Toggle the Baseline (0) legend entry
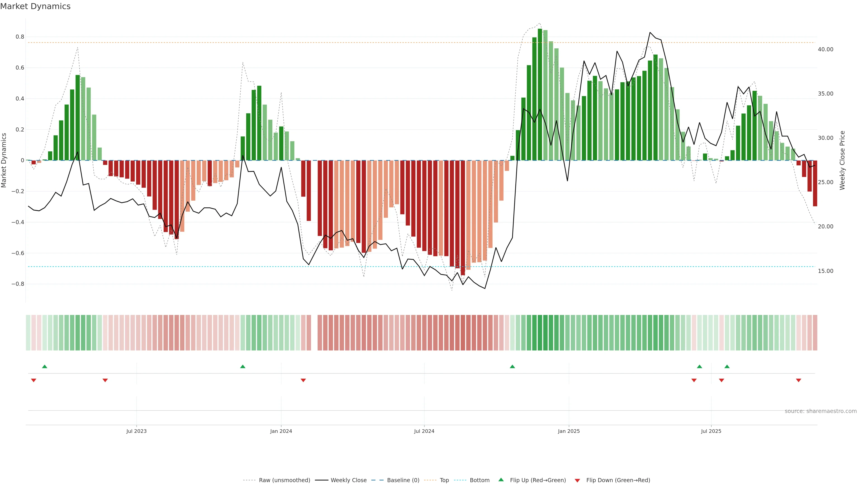868x488 pixels. (x=403, y=480)
